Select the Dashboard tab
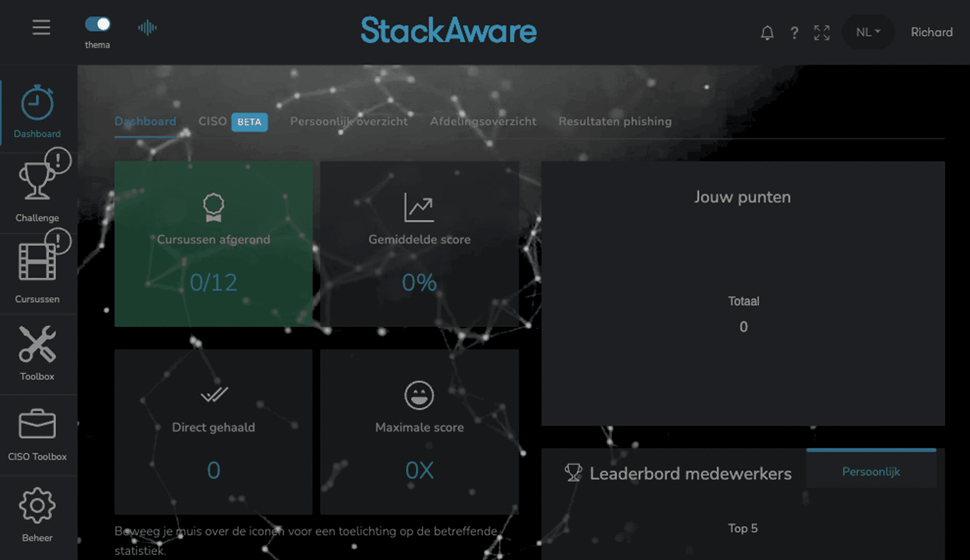The height and width of the screenshot is (560, 970). point(145,121)
